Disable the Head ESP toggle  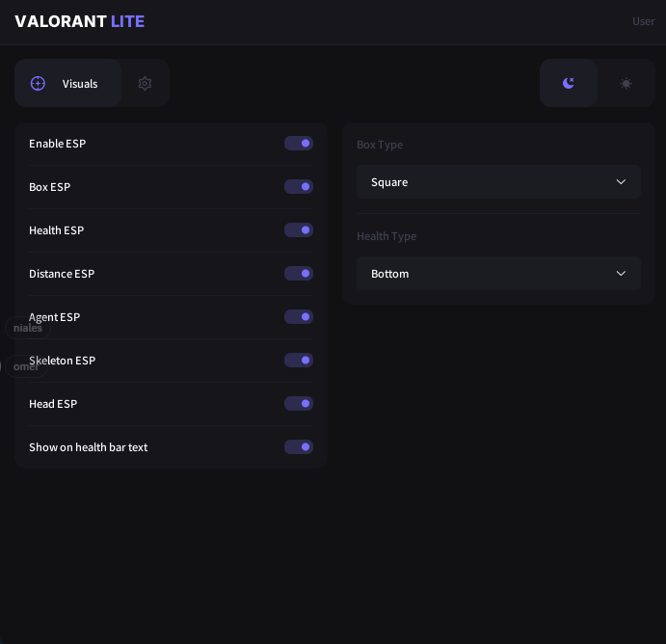(x=299, y=404)
